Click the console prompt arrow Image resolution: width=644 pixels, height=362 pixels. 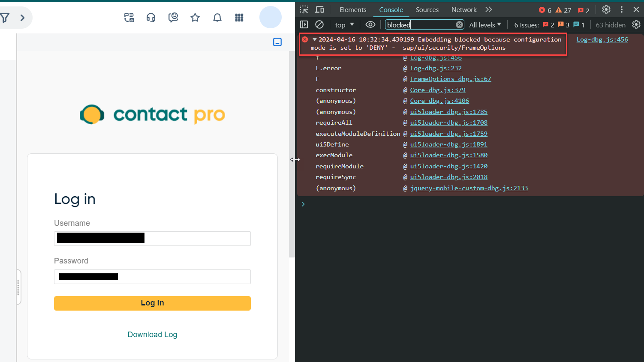coord(303,204)
